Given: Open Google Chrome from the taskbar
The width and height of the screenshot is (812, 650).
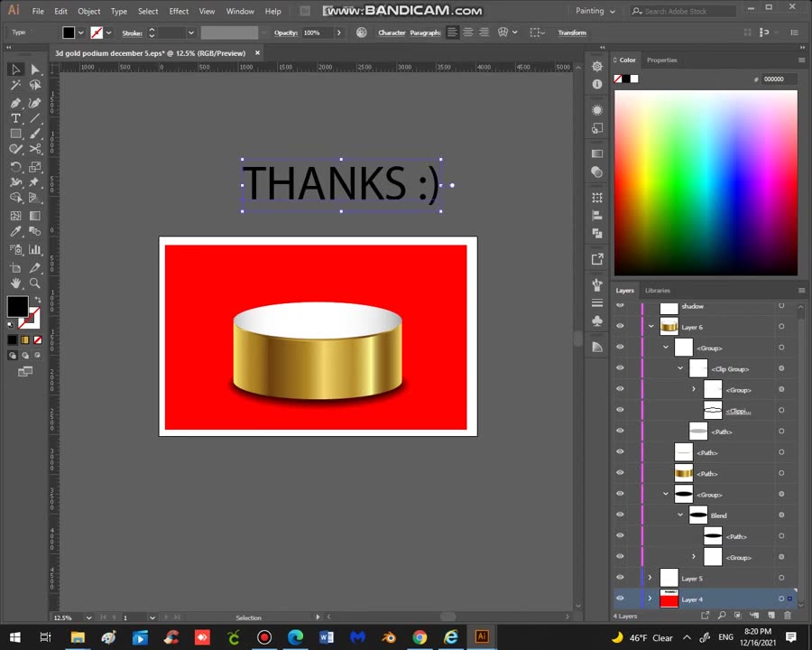Looking at the screenshot, I should (x=420, y=636).
